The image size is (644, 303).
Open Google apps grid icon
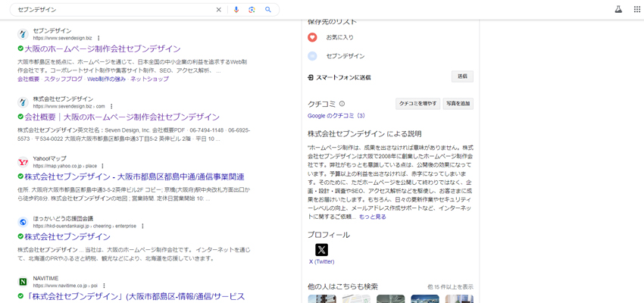[636, 9]
